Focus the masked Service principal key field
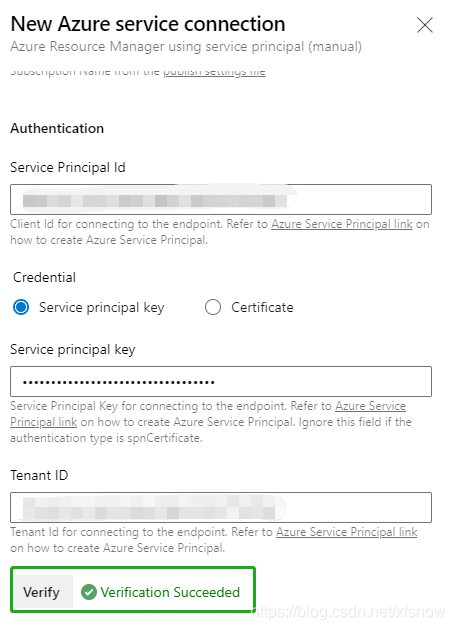The image size is (455, 630). (221, 381)
